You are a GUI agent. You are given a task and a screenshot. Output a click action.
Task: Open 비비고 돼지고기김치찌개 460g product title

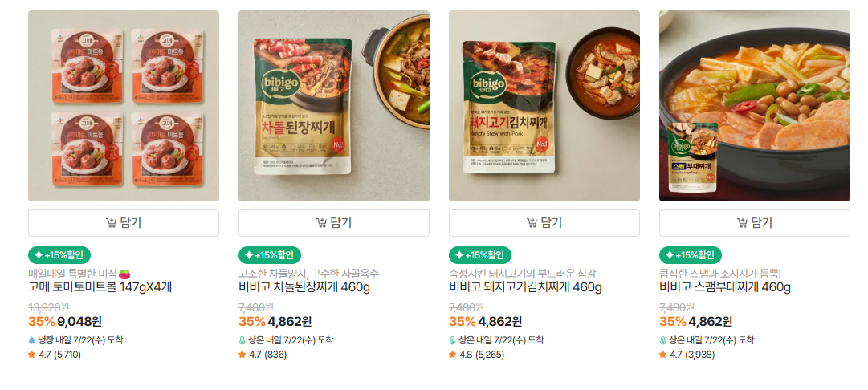(x=525, y=287)
